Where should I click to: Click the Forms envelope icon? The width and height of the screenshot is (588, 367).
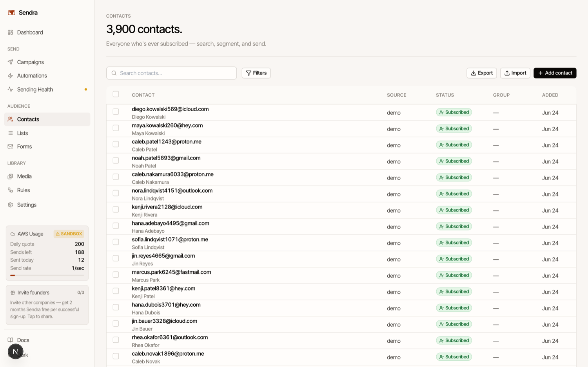tap(10, 146)
